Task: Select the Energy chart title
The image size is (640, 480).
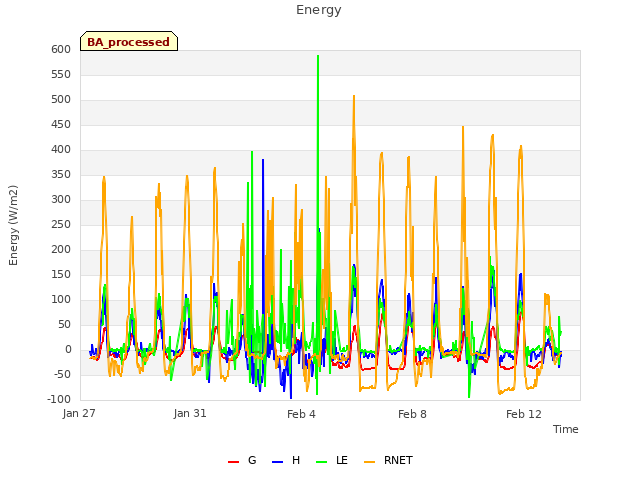Action: coord(319,10)
